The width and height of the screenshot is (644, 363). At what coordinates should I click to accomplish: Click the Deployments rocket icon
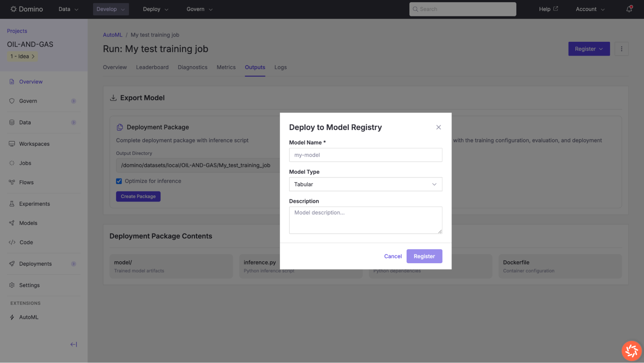point(12,264)
